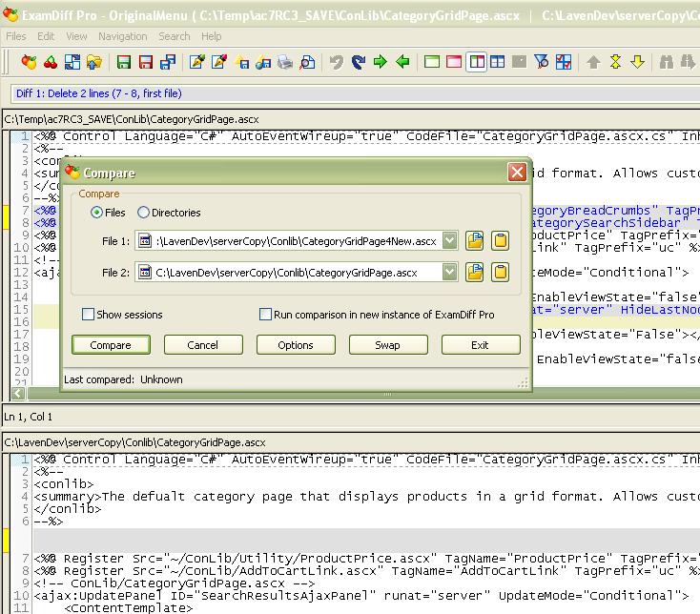Paste clipboard path into File 2
Image resolution: width=700 pixels, height=614 pixels.
pos(500,272)
